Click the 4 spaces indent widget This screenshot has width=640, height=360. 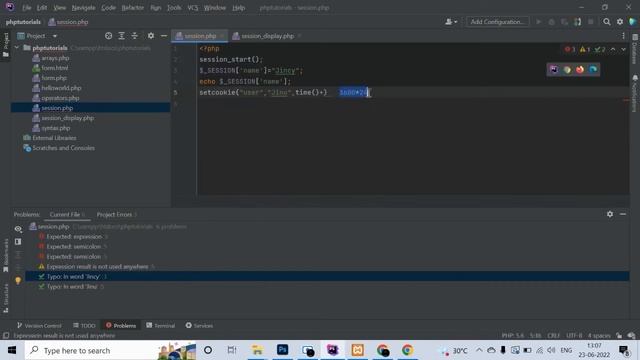click(599, 336)
